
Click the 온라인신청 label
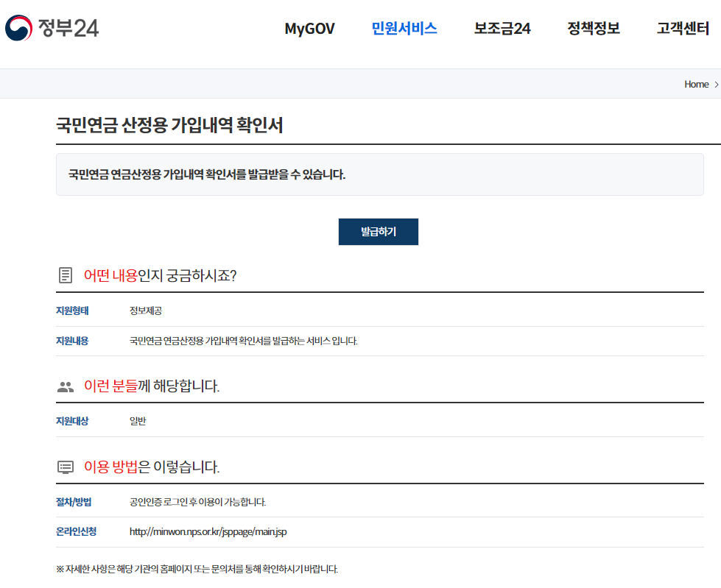pos(77,531)
